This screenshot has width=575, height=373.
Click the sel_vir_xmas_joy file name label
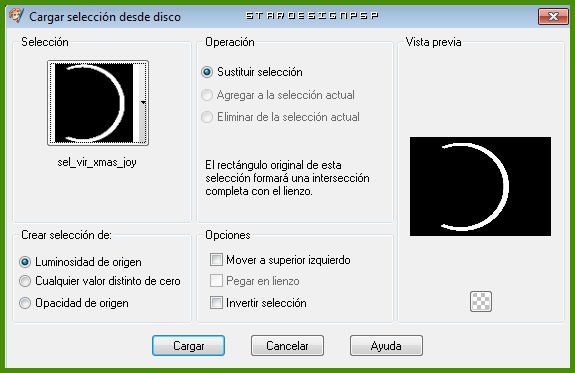(97, 162)
